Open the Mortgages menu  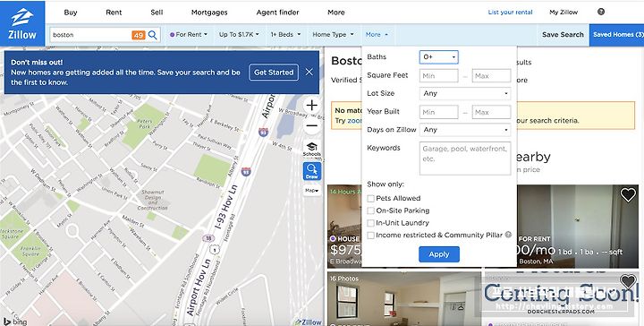209,13
